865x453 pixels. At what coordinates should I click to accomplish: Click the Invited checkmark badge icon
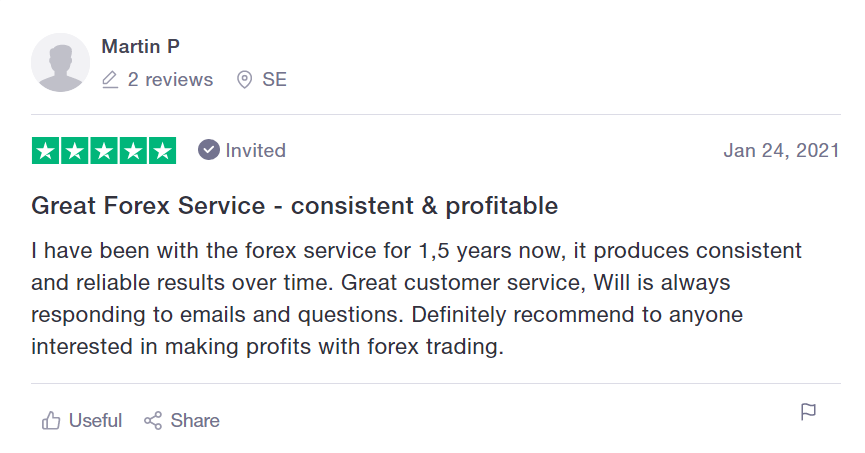pos(209,150)
